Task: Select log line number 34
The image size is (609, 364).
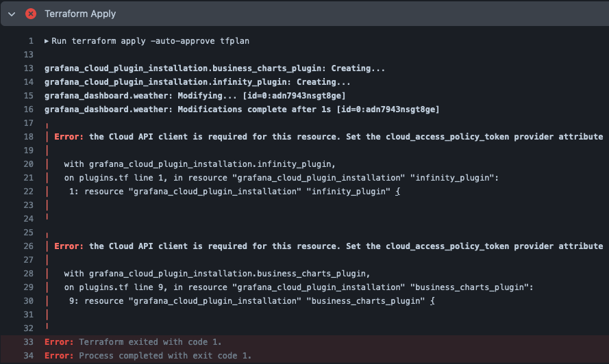Action: 29,356
